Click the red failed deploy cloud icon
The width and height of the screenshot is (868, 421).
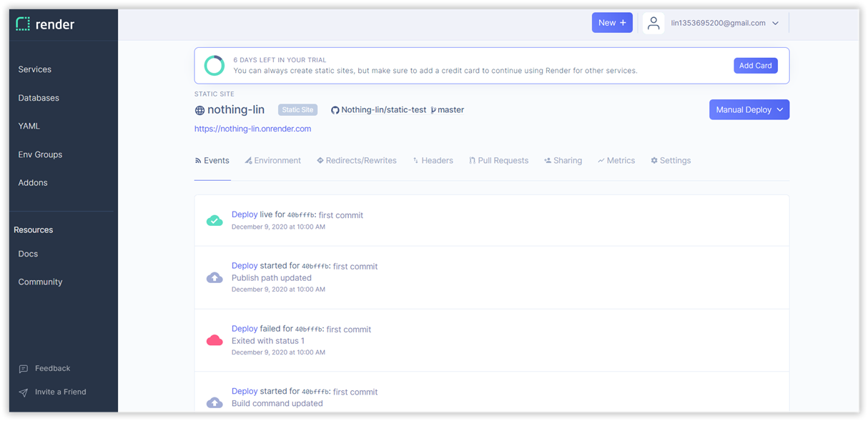pyautogui.click(x=214, y=340)
